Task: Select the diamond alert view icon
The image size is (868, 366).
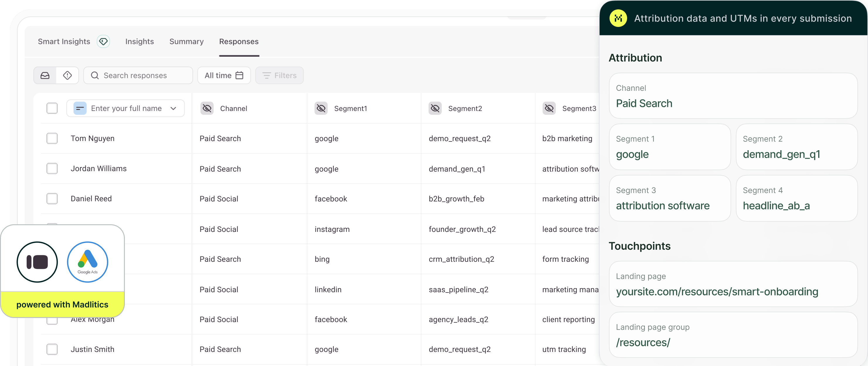Action: pos(67,76)
